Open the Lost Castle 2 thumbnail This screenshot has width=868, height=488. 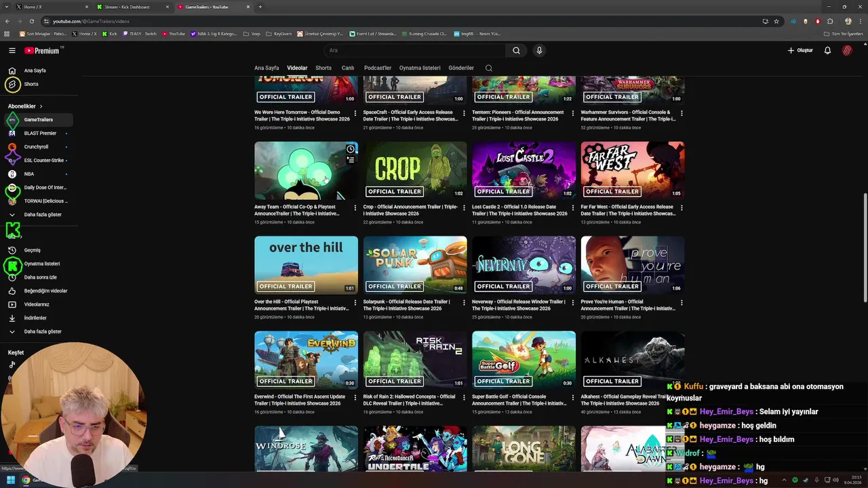524,171
